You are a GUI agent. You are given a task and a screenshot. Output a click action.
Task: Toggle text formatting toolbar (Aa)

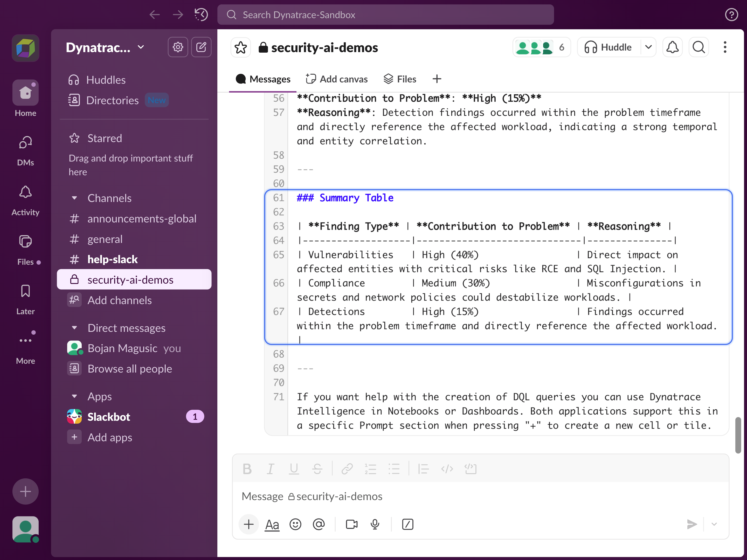click(x=272, y=524)
